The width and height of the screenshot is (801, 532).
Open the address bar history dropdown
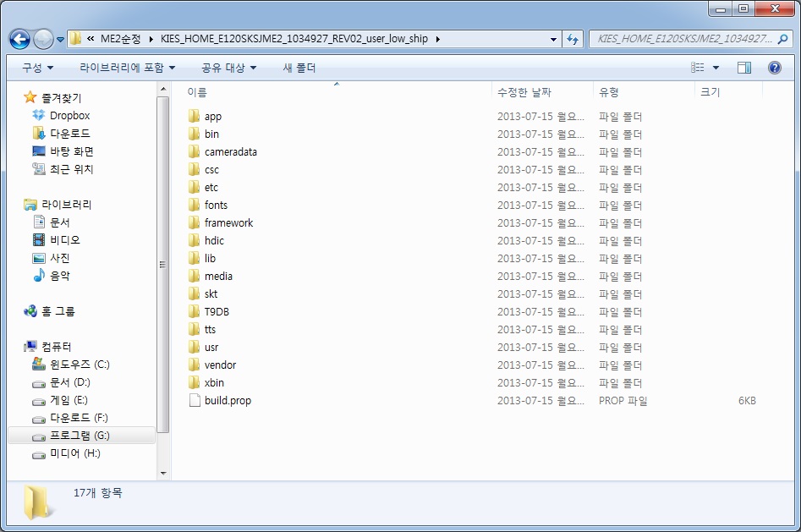pos(553,39)
